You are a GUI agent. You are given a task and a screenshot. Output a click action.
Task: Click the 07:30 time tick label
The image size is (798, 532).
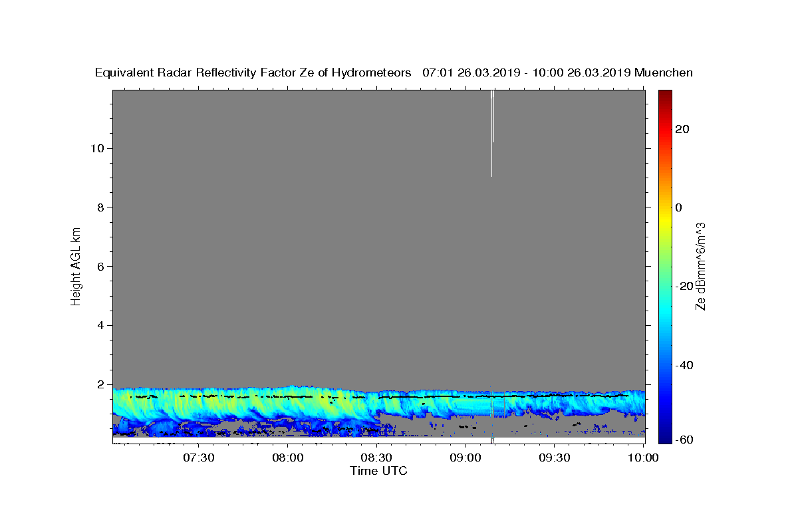(x=198, y=458)
